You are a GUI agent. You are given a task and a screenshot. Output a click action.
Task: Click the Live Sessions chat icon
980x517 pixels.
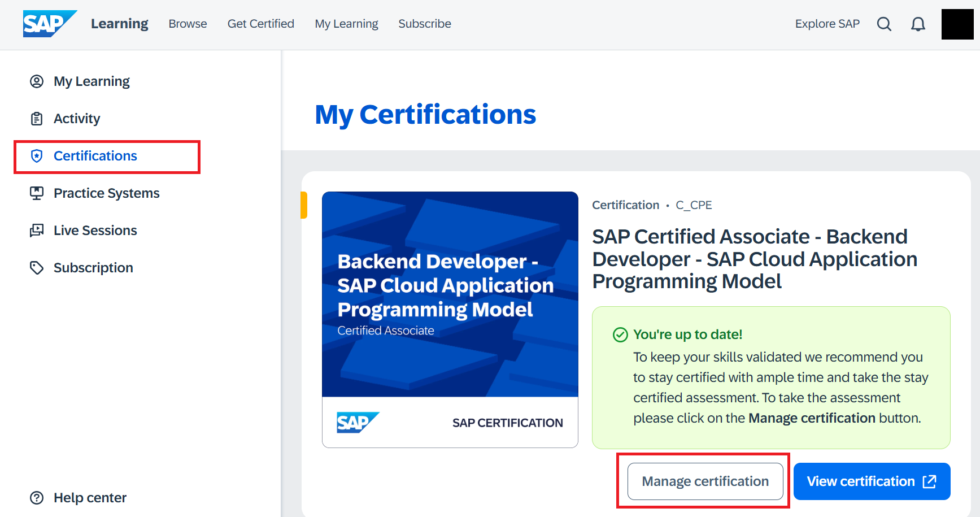pos(37,230)
